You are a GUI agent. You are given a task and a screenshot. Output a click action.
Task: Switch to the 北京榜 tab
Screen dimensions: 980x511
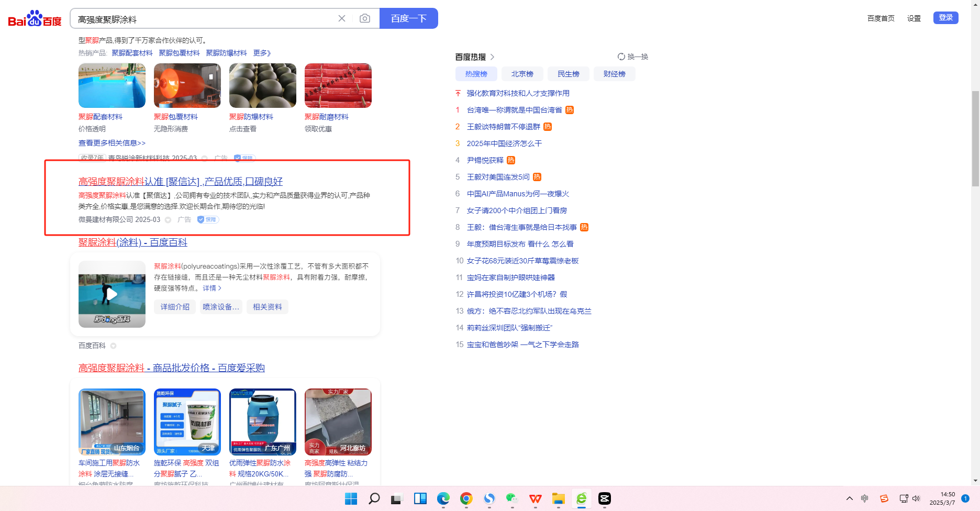pyautogui.click(x=522, y=74)
